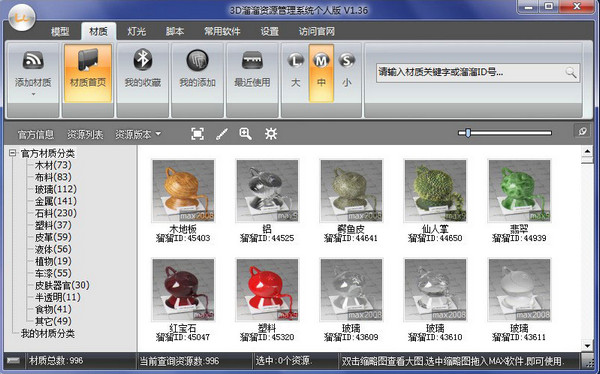The height and width of the screenshot is (374, 600).
Task: Switch thumbnail size to medium (中)
Action: (321, 73)
